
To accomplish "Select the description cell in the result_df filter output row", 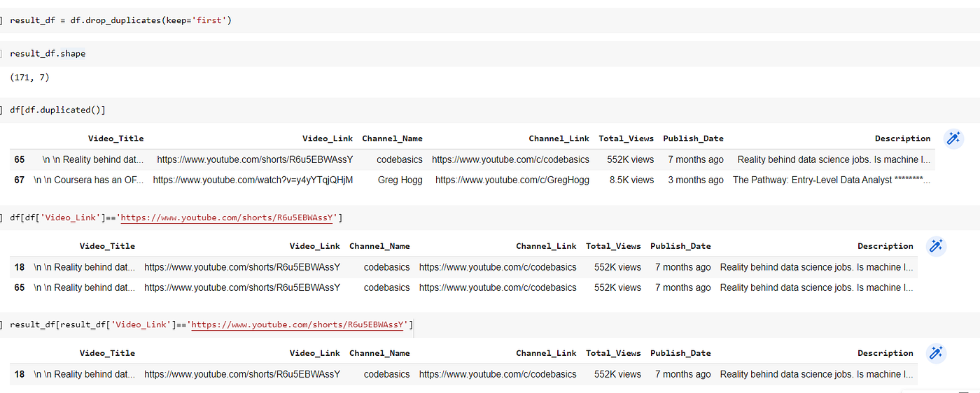I will pyautogui.click(x=817, y=374).
